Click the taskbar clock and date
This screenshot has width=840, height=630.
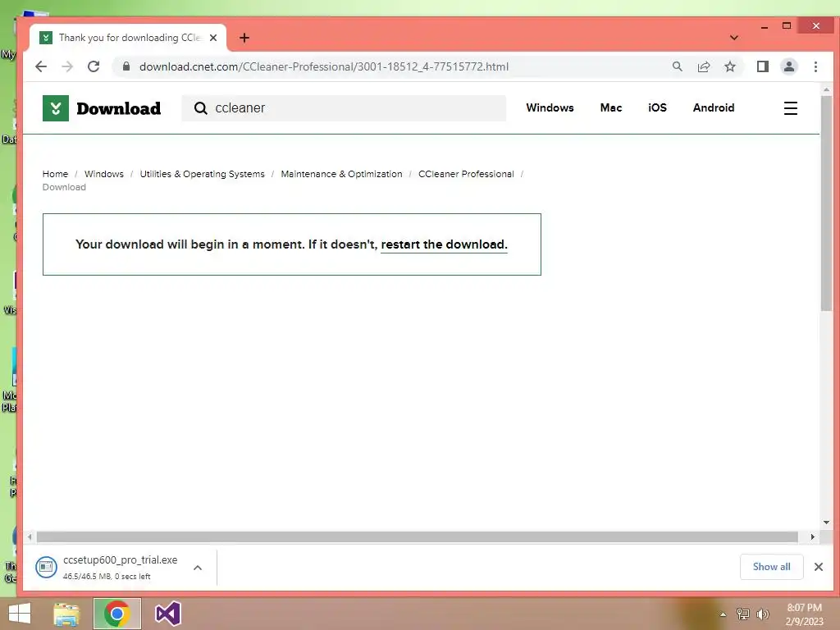(x=804, y=614)
